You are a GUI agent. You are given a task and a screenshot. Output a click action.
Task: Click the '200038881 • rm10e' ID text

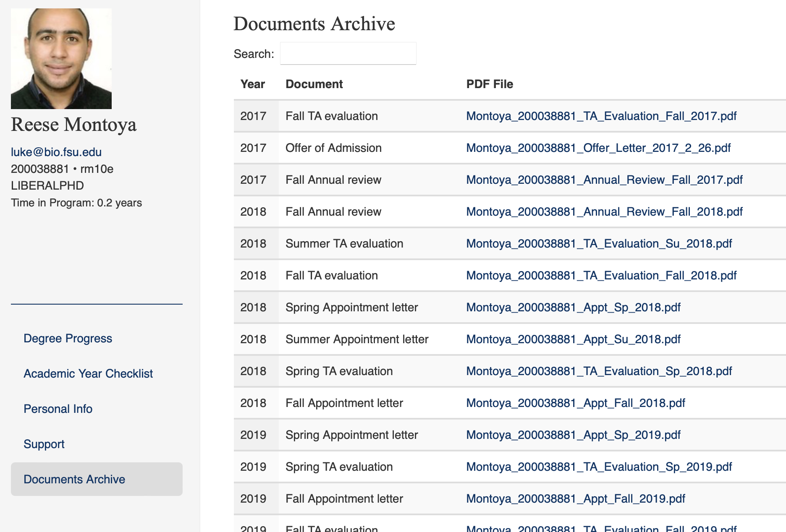(62, 169)
